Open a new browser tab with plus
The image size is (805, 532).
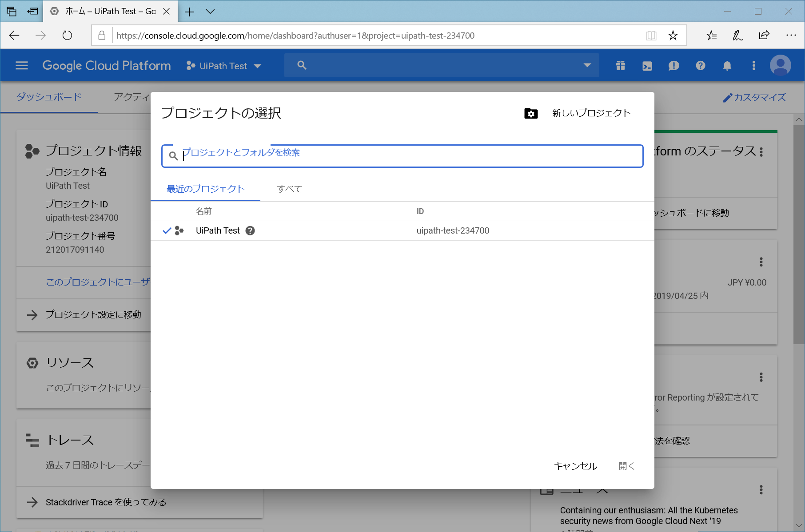click(189, 12)
